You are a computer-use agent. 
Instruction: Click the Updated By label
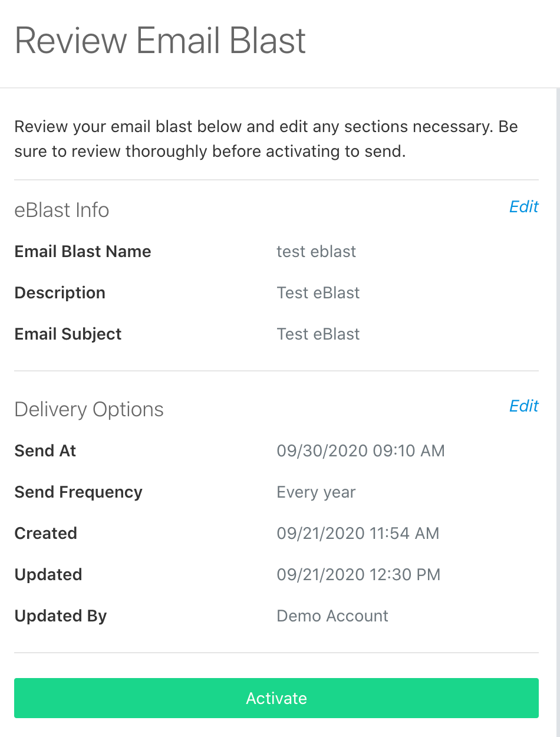pyautogui.click(x=61, y=616)
